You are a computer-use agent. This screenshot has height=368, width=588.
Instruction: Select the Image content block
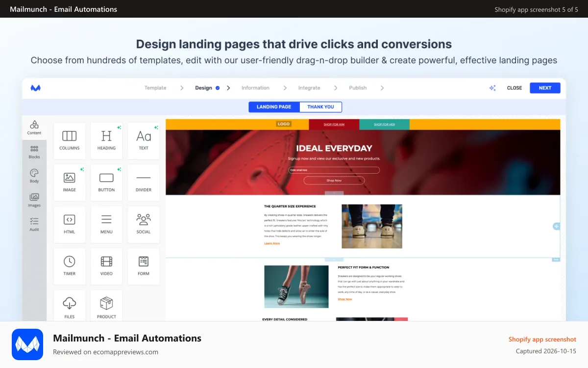pyautogui.click(x=70, y=183)
